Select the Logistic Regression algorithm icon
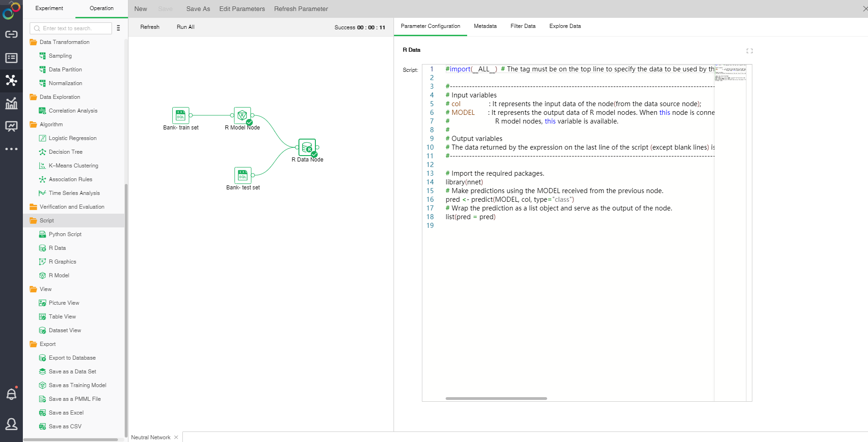This screenshot has width=868, height=442. (x=43, y=138)
